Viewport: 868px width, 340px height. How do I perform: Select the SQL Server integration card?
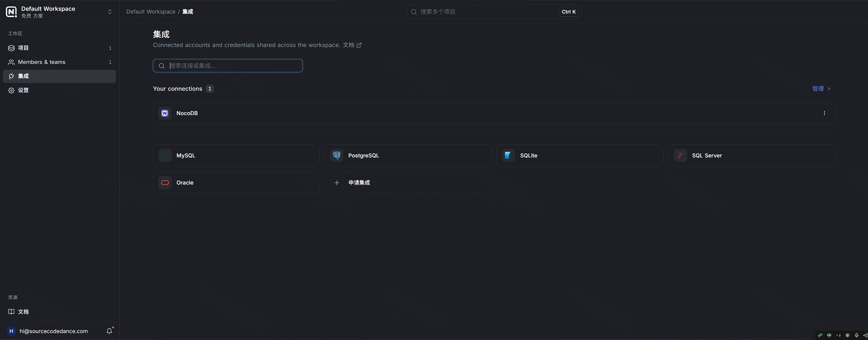click(752, 155)
